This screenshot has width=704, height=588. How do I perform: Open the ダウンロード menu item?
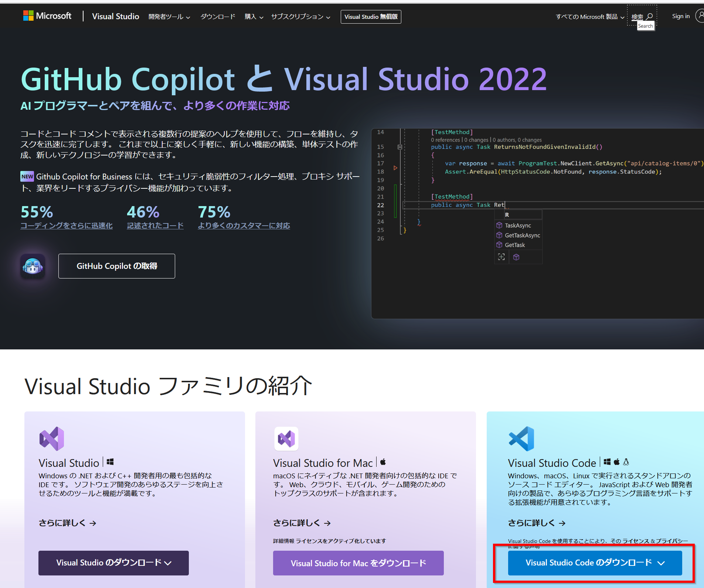point(218,17)
